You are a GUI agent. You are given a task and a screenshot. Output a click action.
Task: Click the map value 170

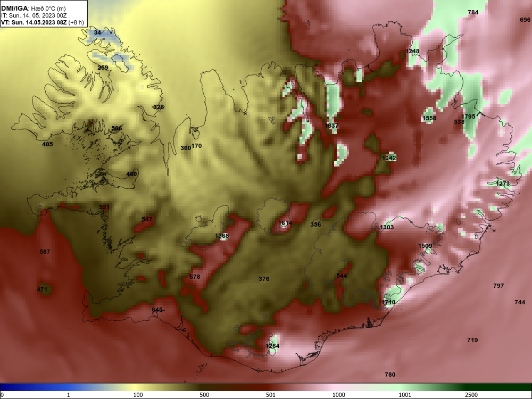pyautogui.click(x=196, y=146)
